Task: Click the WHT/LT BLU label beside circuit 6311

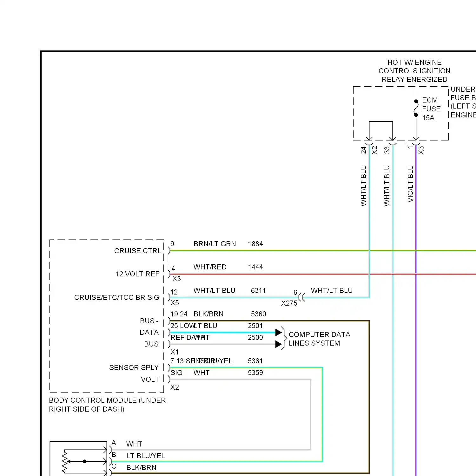Action: (x=215, y=290)
